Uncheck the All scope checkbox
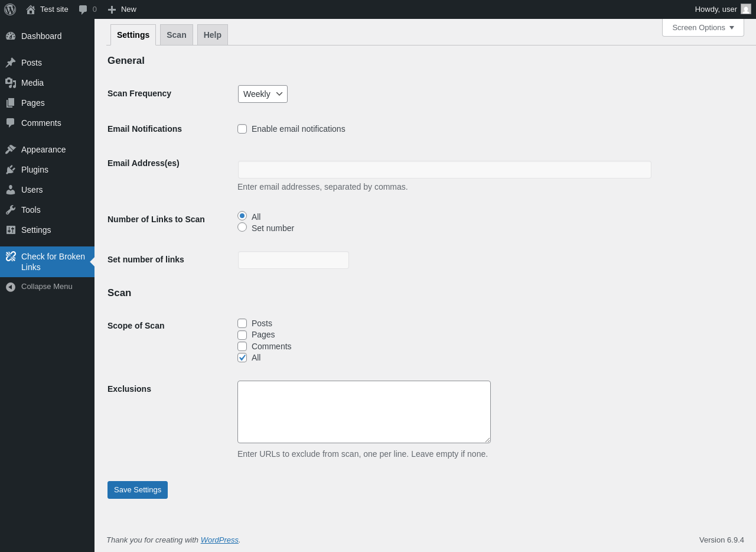Screen dimensions: 756x552 click(x=242, y=358)
